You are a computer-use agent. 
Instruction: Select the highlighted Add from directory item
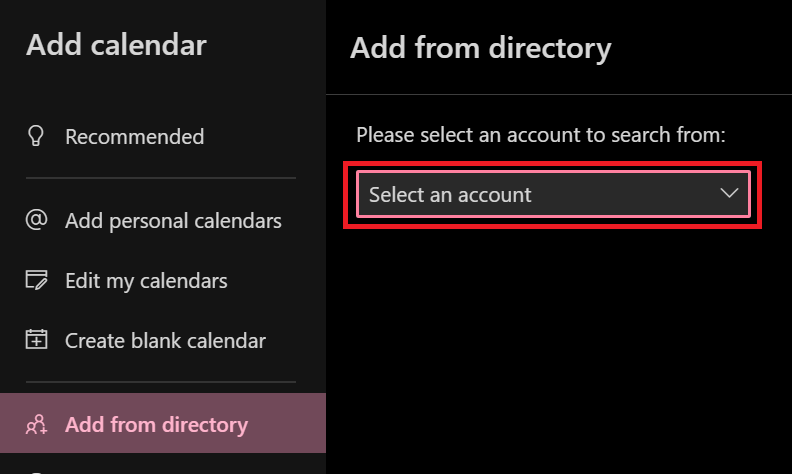(163, 423)
